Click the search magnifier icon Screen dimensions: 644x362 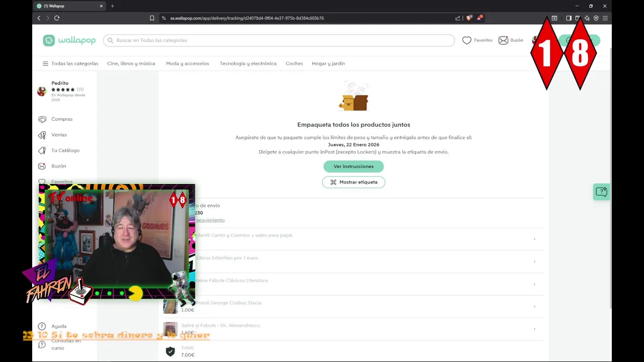click(110, 40)
